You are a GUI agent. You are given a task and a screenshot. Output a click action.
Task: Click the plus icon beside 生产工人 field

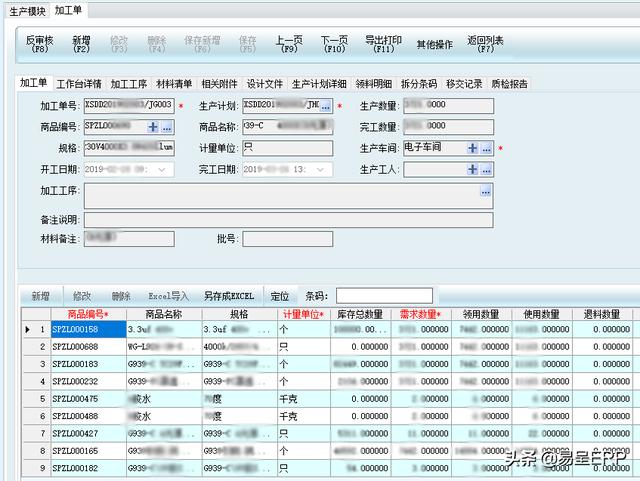point(472,170)
